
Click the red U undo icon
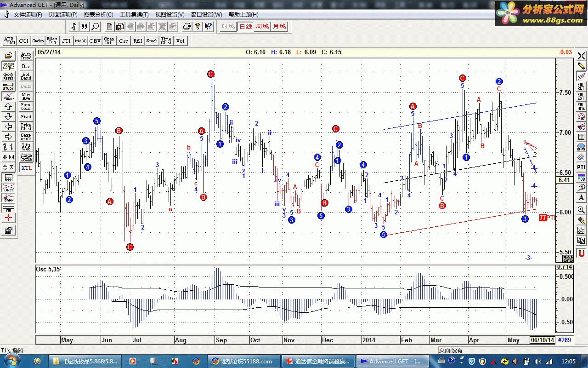pyautogui.click(x=582, y=253)
